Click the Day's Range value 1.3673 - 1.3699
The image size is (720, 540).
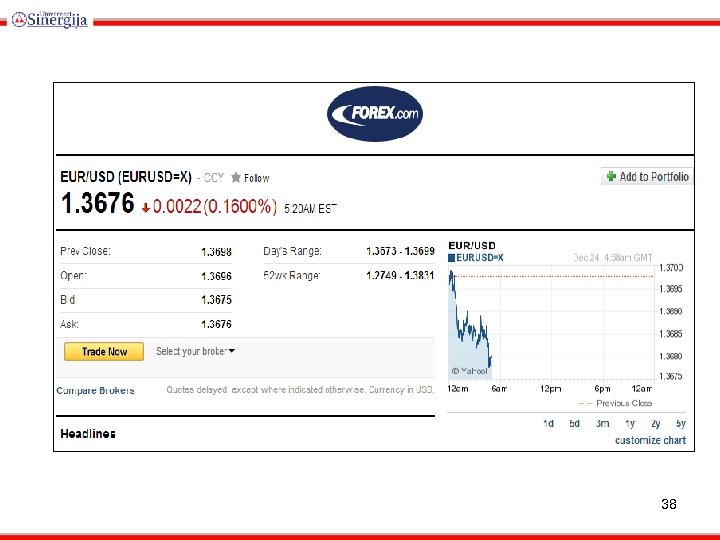400,251
